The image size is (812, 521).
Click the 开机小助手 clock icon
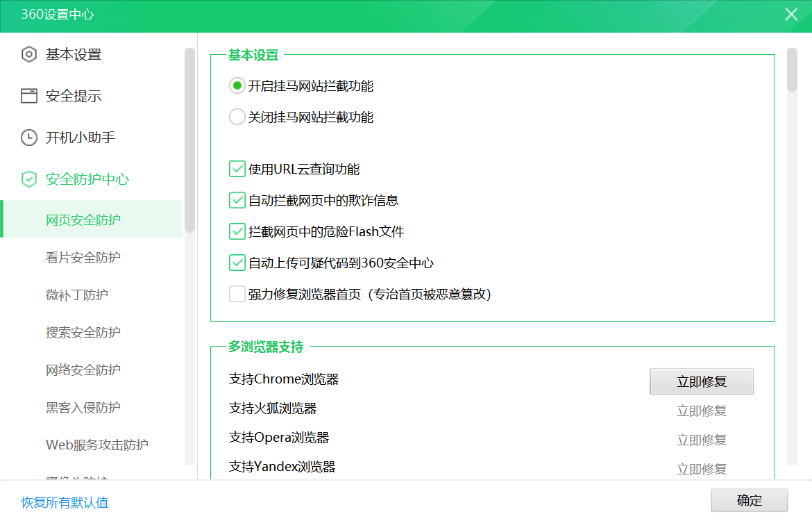click(x=28, y=138)
